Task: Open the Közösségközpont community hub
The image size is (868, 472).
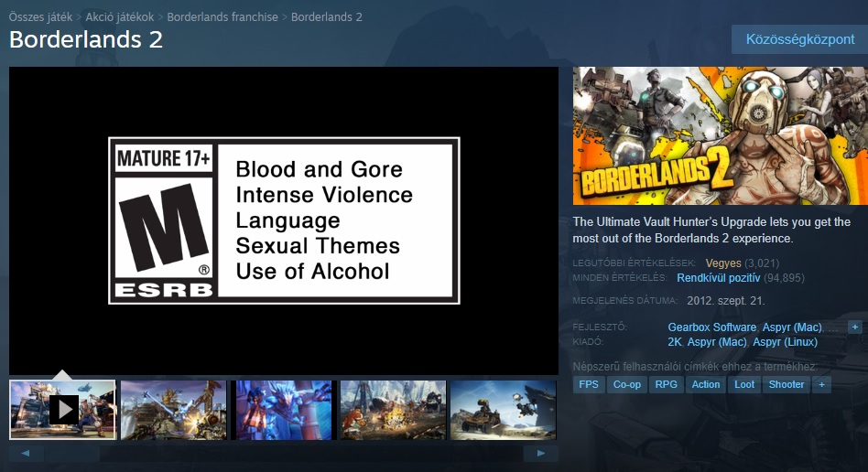Action: (x=799, y=39)
